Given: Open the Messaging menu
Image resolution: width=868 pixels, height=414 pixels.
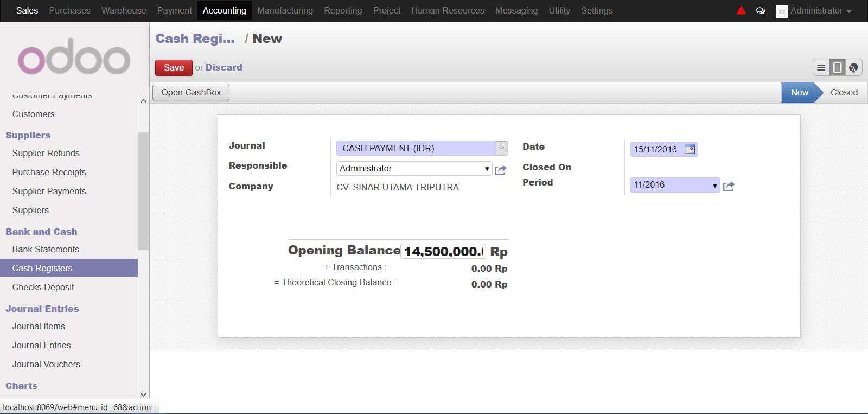Looking at the screenshot, I should click(516, 10).
